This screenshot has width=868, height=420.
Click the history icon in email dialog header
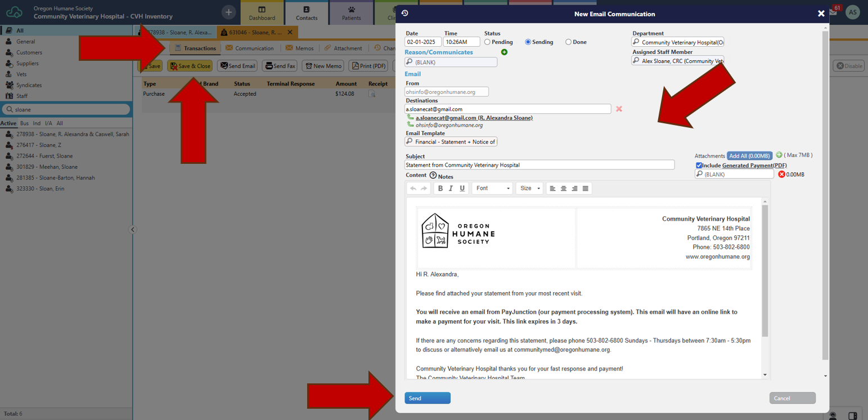coord(404,13)
